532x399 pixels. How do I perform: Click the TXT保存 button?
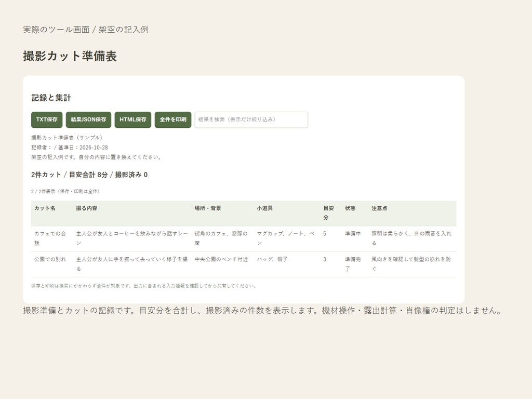47,120
